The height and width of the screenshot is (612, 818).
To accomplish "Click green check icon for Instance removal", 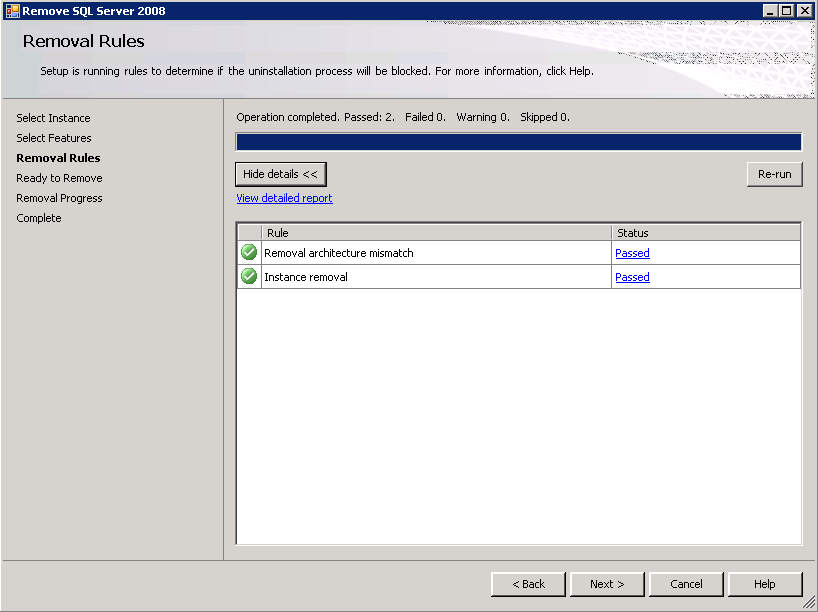I will click(x=249, y=277).
